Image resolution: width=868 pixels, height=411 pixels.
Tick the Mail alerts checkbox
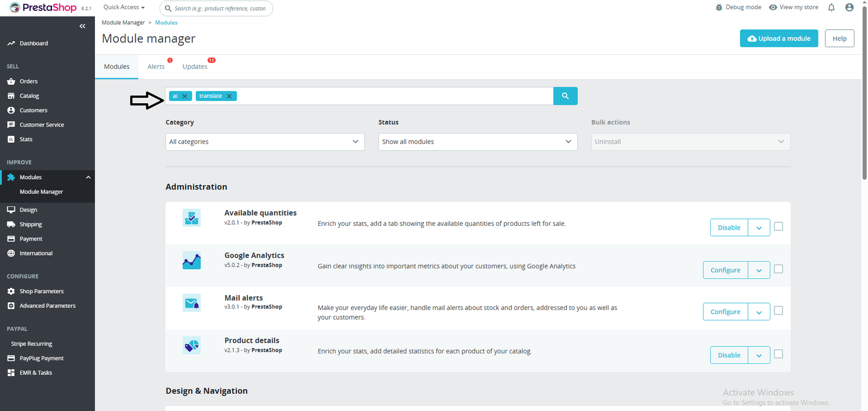(x=778, y=311)
